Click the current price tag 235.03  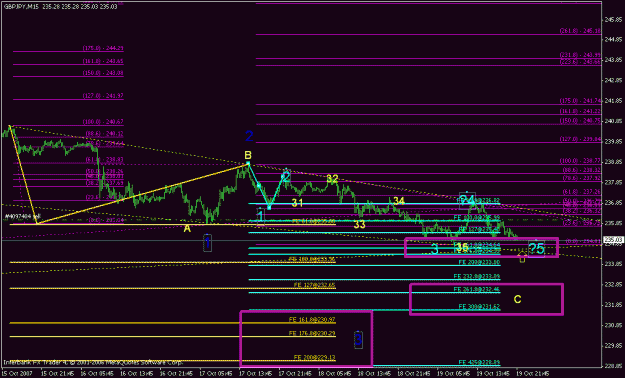(x=613, y=240)
